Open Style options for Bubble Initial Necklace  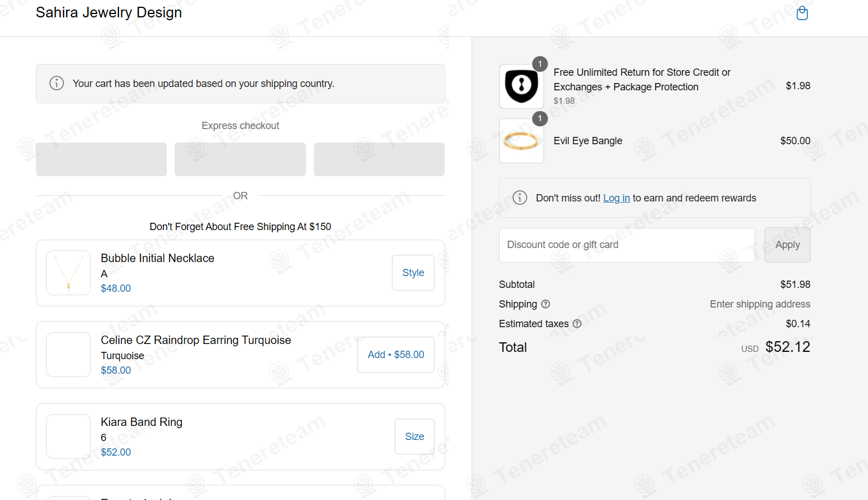click(413, 273)
